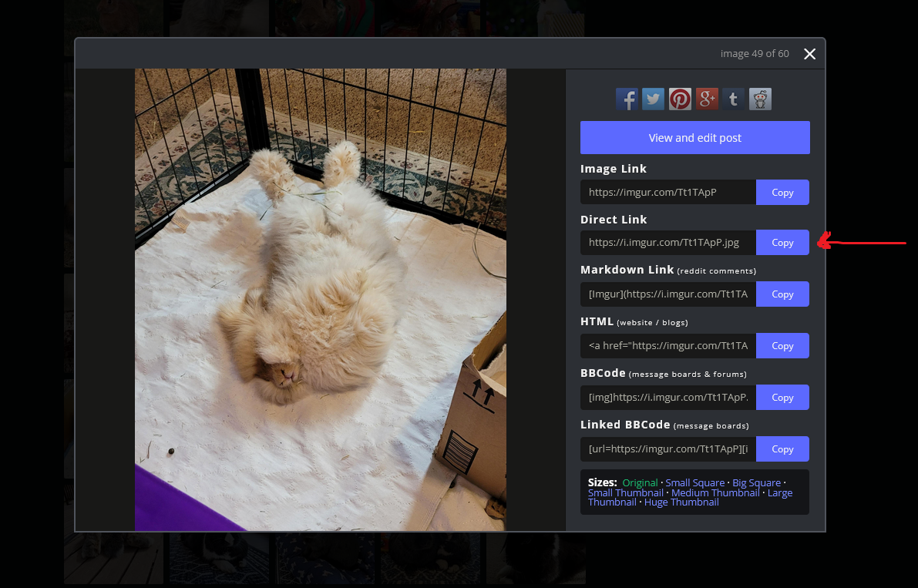Share image on Reddit

pos(760,99)
